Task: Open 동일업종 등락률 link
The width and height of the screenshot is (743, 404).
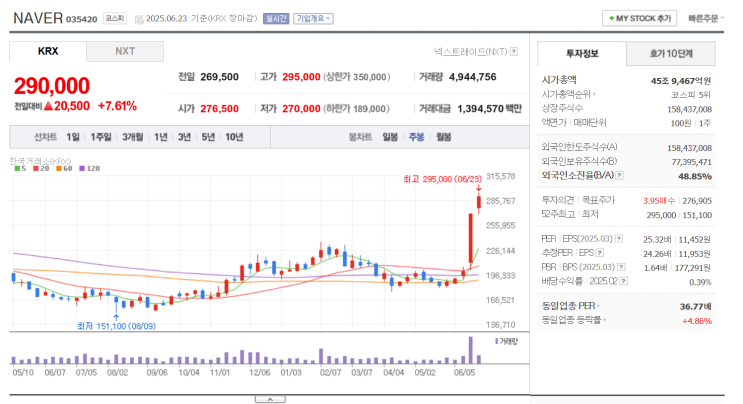Action: (x=571, y=320)
